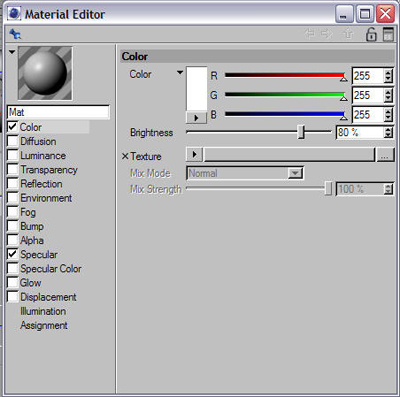Enable the Fog channel checkbox
Screen dimensions: 400x397
pyautogui.click(x=13, y=212)
